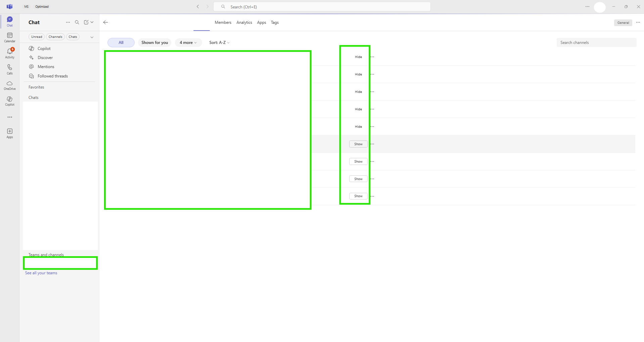Expand the Favorites section
Screen dimensions: 644x342
(36, 87)
